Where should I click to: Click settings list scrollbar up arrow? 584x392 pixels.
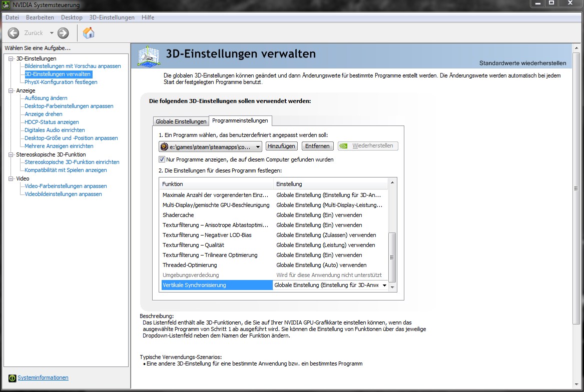[392, 182]
